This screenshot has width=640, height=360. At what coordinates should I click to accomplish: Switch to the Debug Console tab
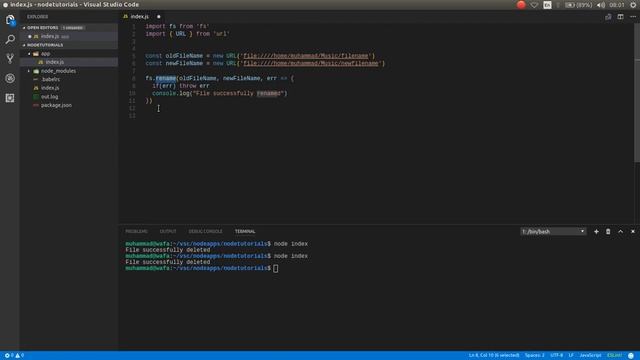[205, 231]
